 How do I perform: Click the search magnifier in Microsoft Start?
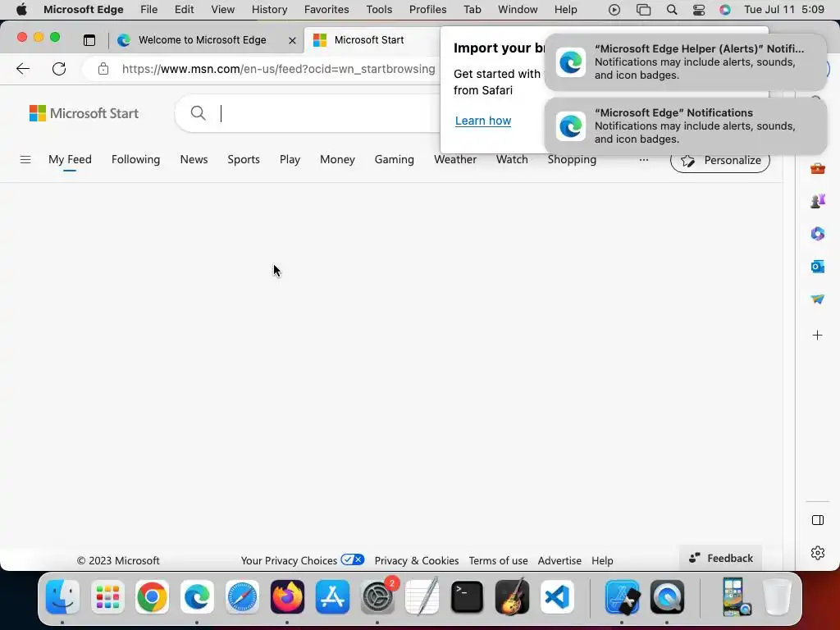[199, 113]
